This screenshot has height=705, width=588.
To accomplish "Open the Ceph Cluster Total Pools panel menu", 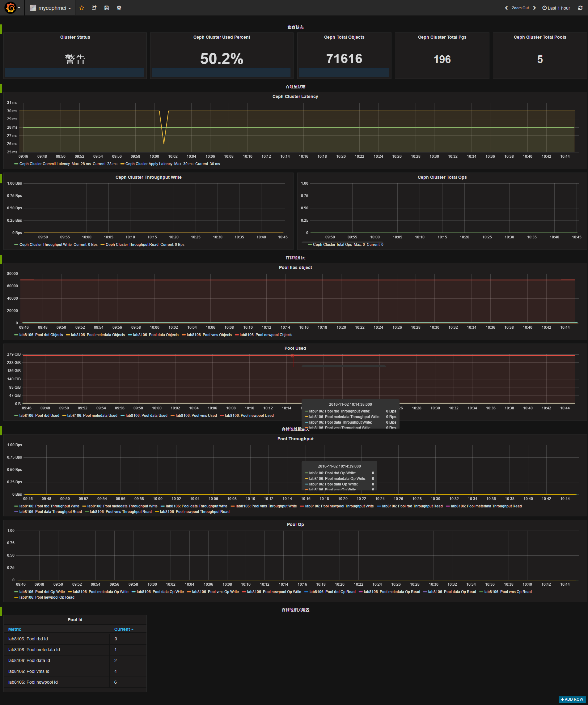I will pos(540,37).
